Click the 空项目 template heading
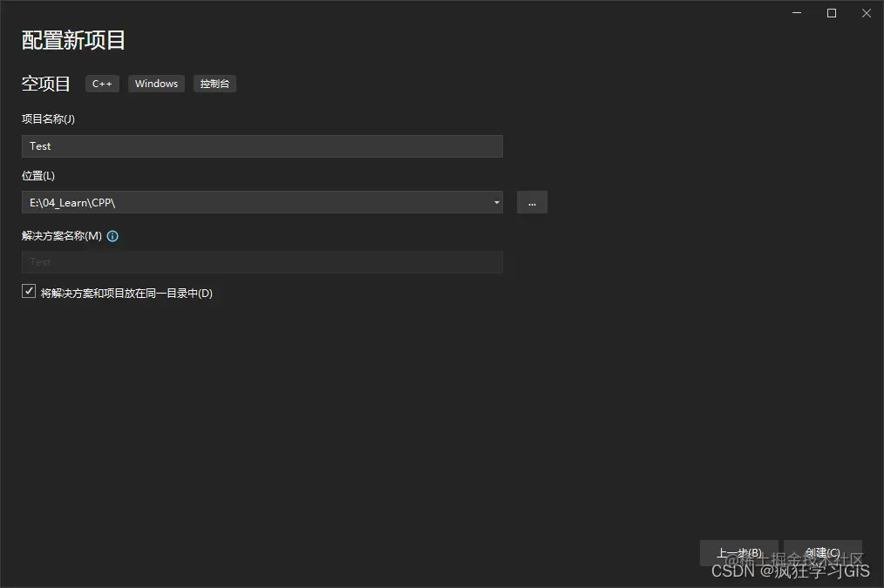This screenshot has height=588, width=884. click(x=46, y=84)
